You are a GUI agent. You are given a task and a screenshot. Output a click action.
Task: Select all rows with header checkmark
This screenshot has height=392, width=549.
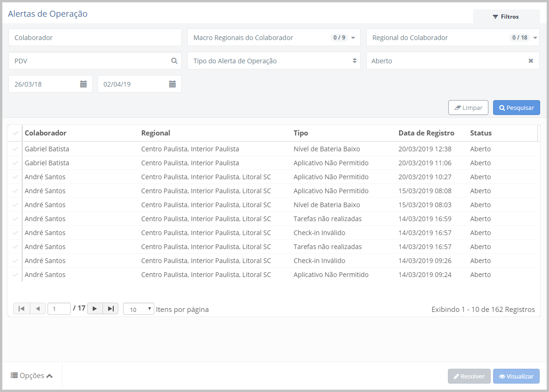click(x=15, y=133)
